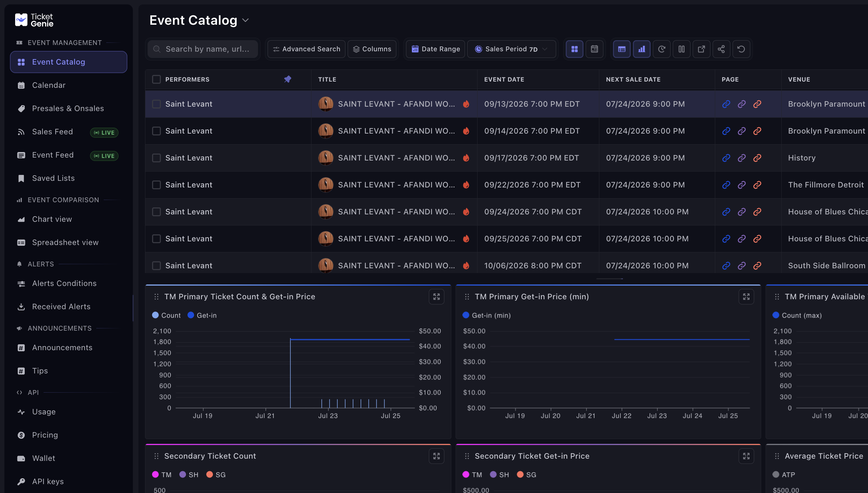Click the share icon in toolbar

click(x=721, y=49)
